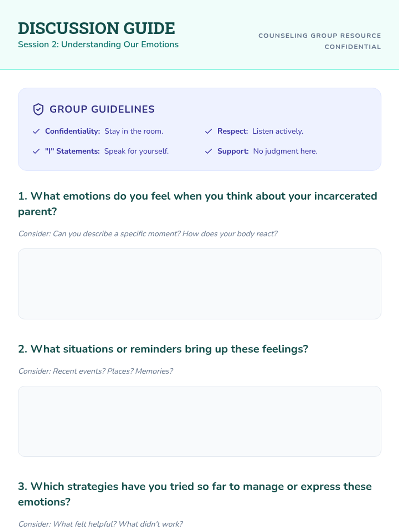The width and height of the screenshot is (399, 532).
Task: Click the checkmark beside "I" Statements
Action: click(36, 151)
